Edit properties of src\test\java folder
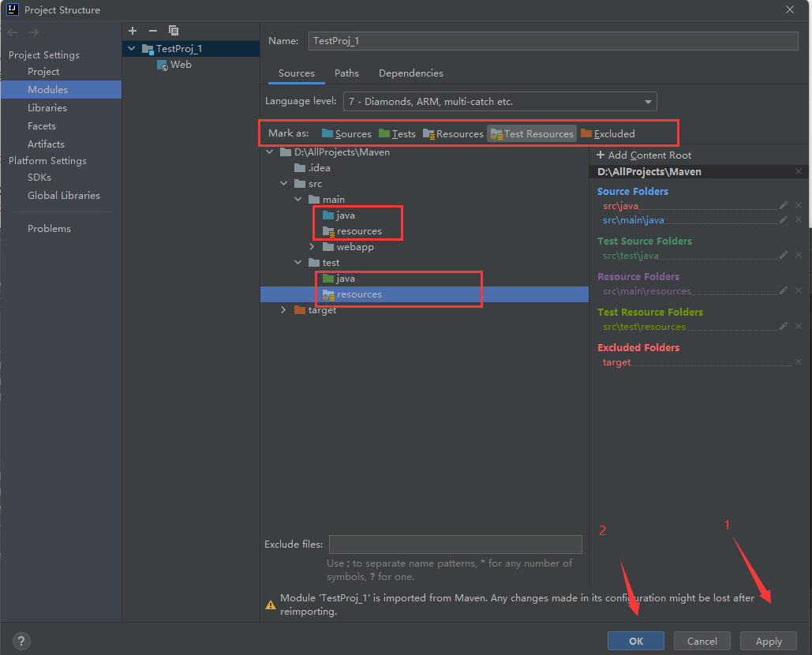Image resolution: width=812 pixels, height=655 pixels. (784, 255)
